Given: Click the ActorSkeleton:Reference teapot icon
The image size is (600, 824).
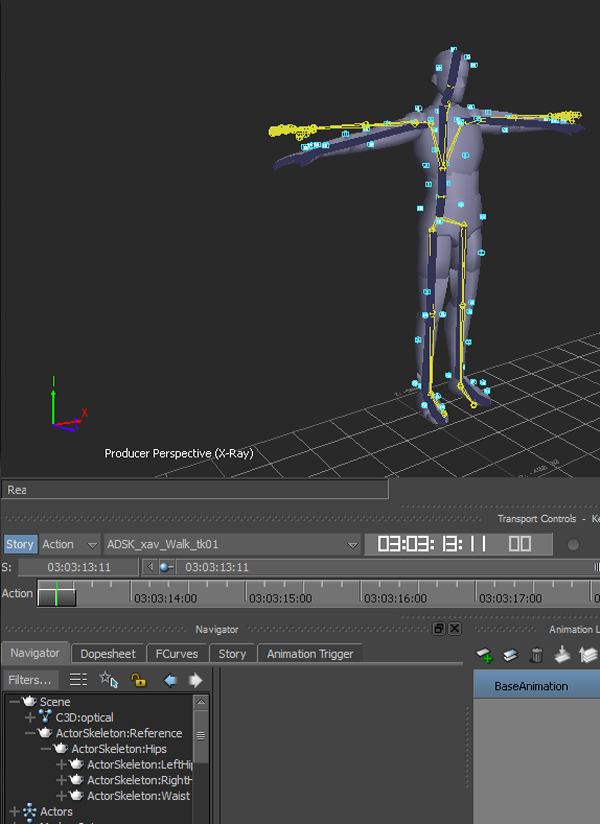Looking at the screenshot, I should [x=45, y=732].
